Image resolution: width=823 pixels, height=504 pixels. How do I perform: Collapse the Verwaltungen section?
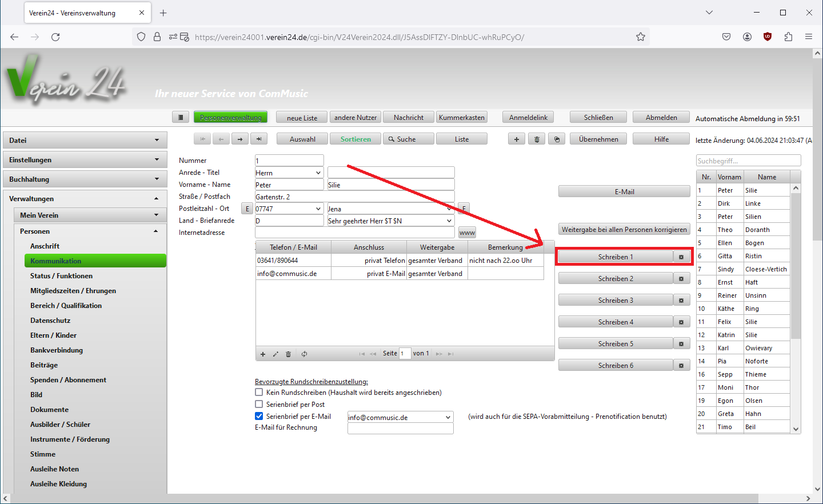coord(85,199)
